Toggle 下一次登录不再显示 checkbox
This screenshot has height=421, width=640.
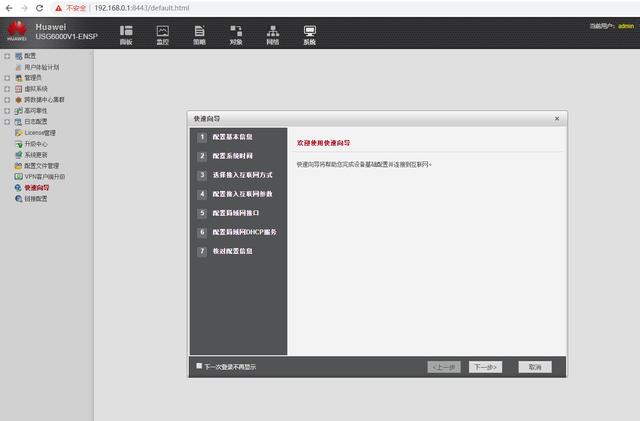tap(199, 366)
